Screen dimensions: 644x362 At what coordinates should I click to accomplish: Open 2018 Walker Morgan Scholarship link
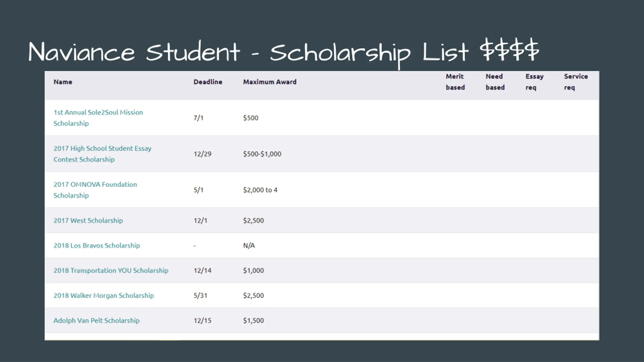pos(103,295)
